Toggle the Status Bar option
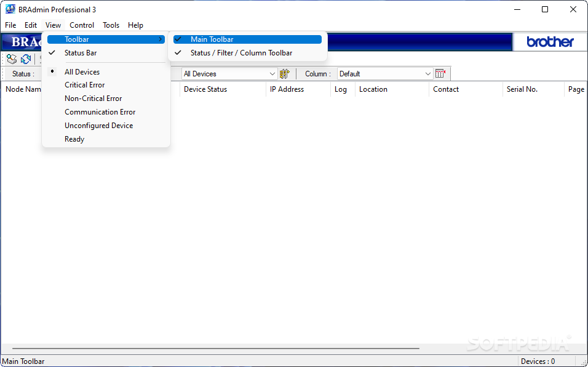The image size is (588, 367). click(x=106, y=53)
